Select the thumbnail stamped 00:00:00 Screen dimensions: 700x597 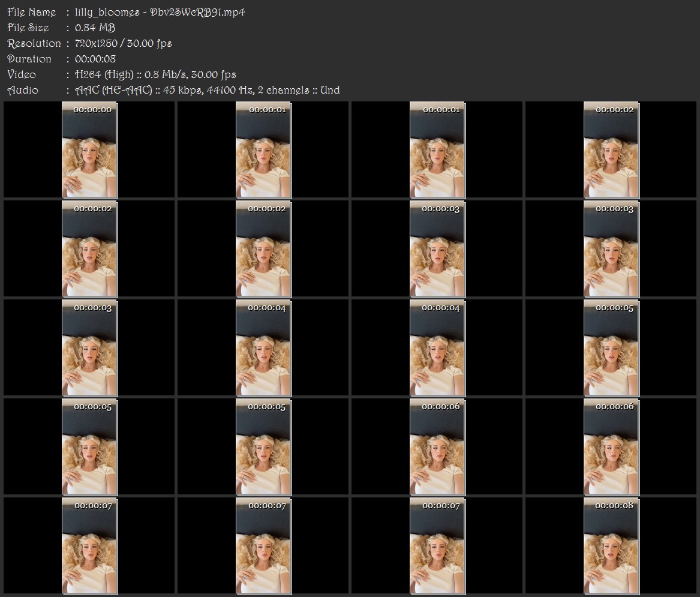click(89, 149)
